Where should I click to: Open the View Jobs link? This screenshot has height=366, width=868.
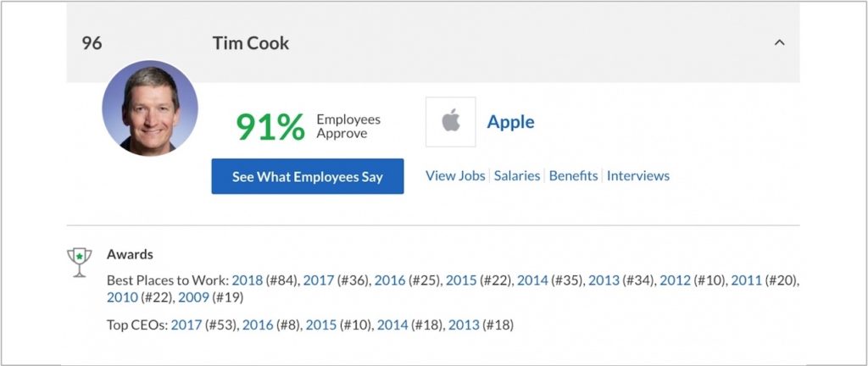pos(455,175)
